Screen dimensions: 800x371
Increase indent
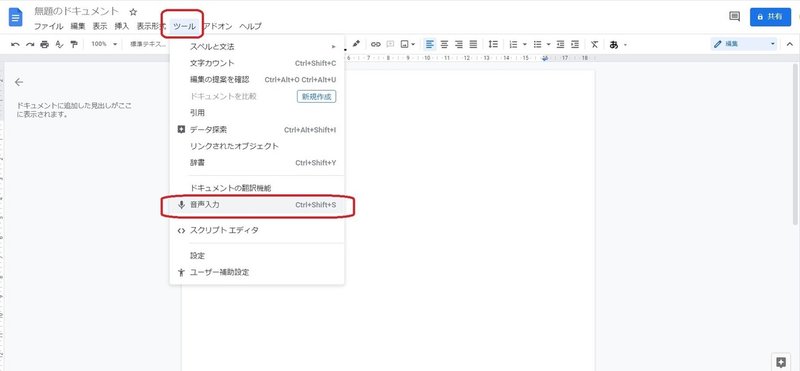coord(575,44)
